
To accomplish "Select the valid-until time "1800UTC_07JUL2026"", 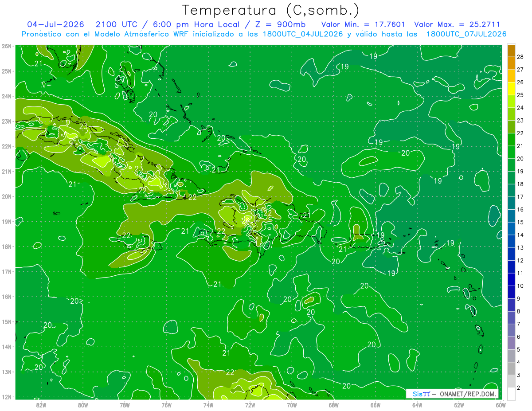I will (466, 34).
